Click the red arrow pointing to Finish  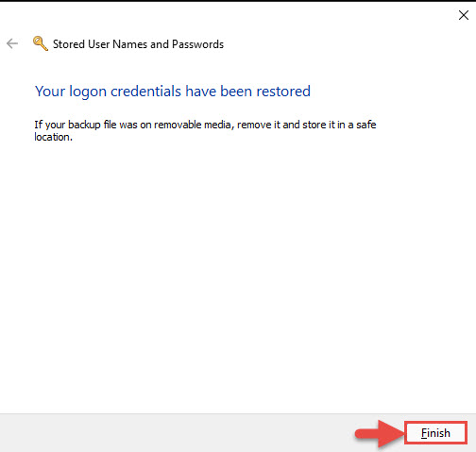point(380,434)
